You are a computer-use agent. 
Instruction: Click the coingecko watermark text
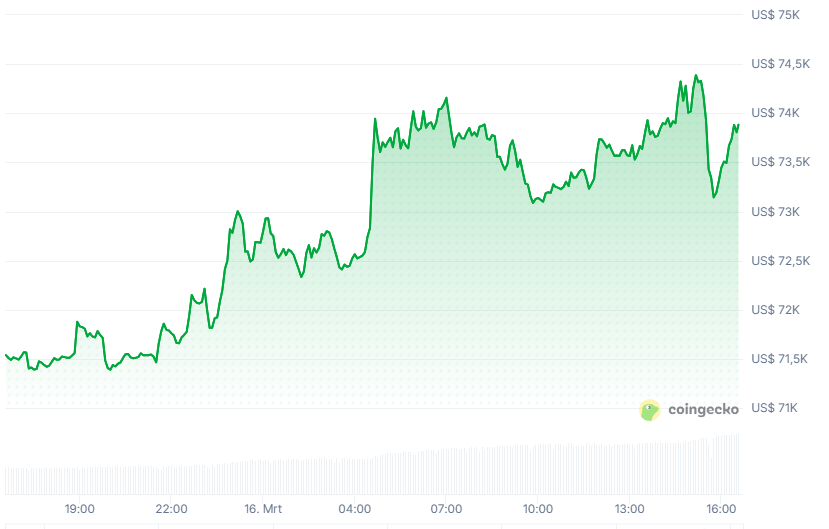pos(703,409)
